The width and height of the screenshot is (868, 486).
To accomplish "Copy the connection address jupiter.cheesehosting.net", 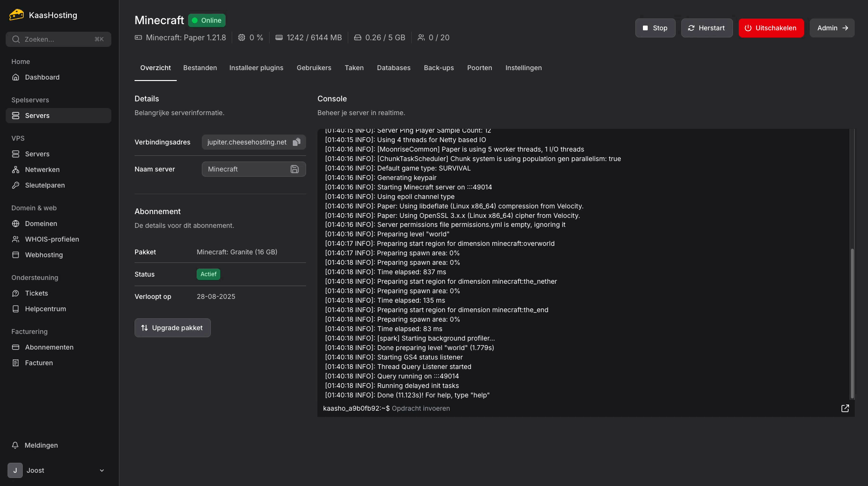I will pyautogui.click(x=297, y=142).
